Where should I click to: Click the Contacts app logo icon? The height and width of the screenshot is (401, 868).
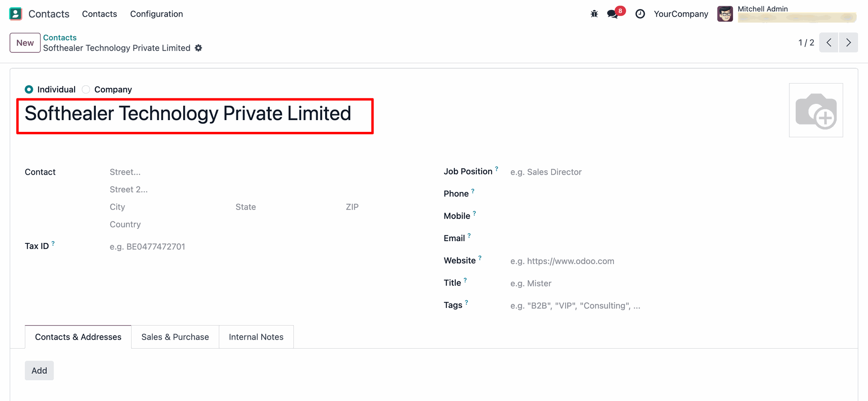click(15, 14)
